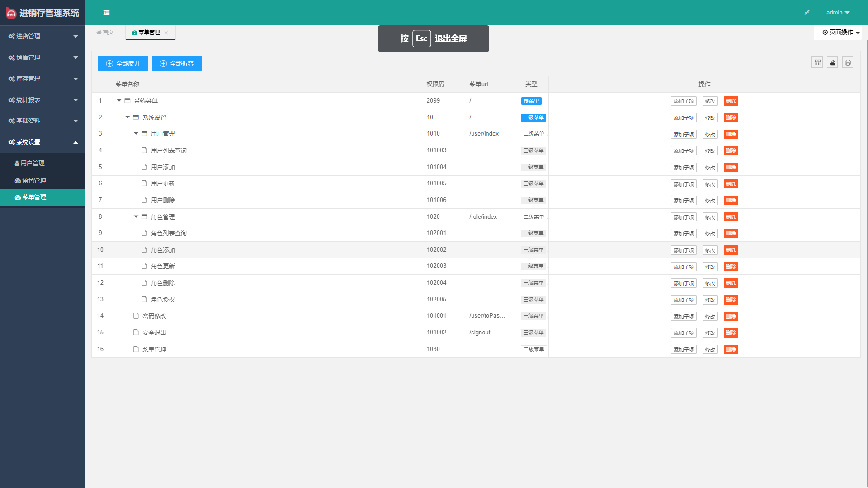This screenshot has height=488, width=868.
Task: Click 添加子项 for 角色管理 row 8
Action: (684, 217)
